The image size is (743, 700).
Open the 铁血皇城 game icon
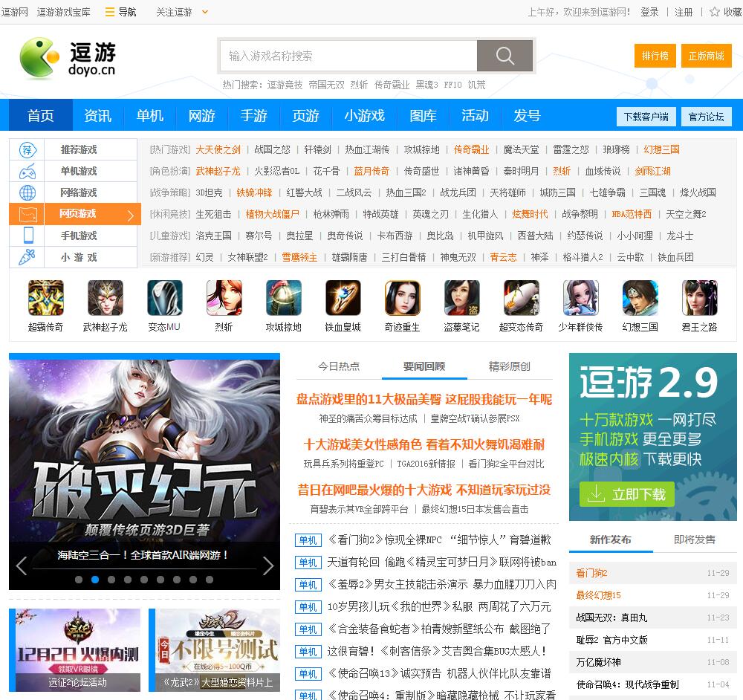[343, 298]
